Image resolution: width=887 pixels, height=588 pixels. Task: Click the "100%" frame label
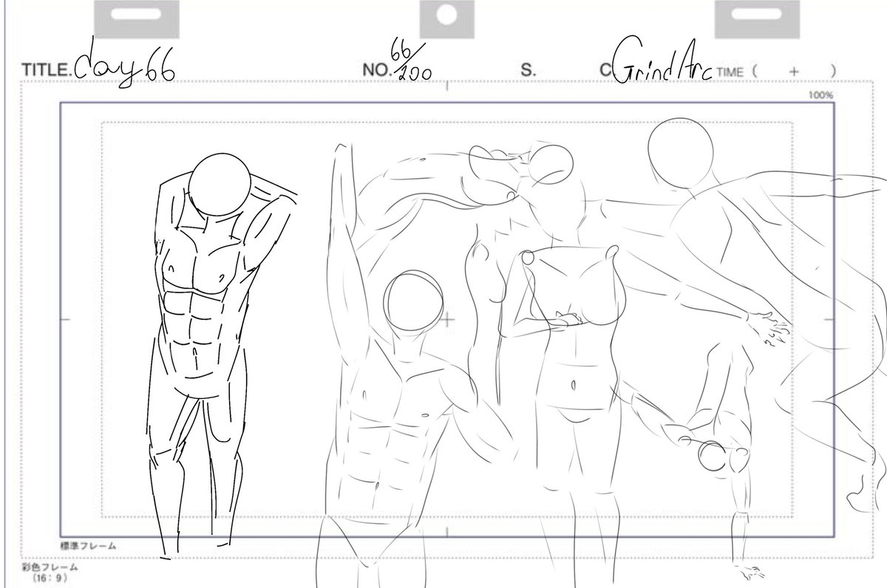coord(822,95)
